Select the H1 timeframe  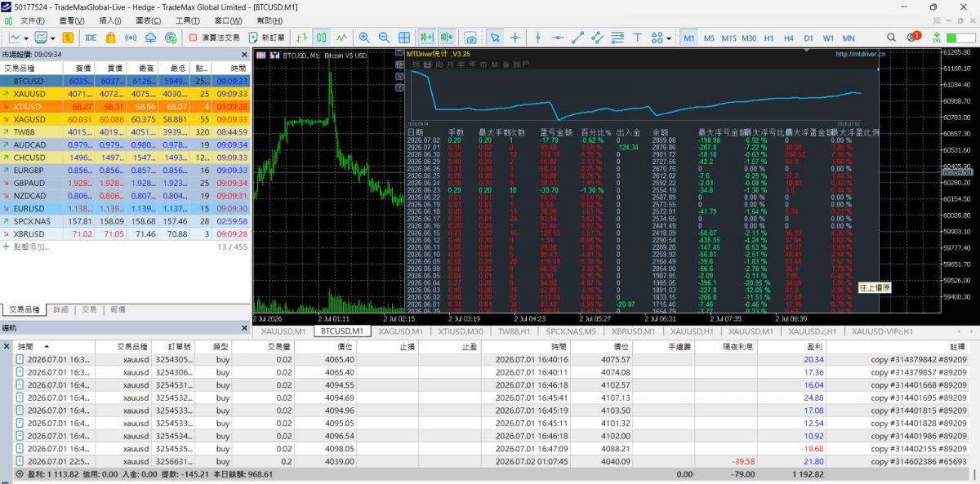(x=769, y=38)
